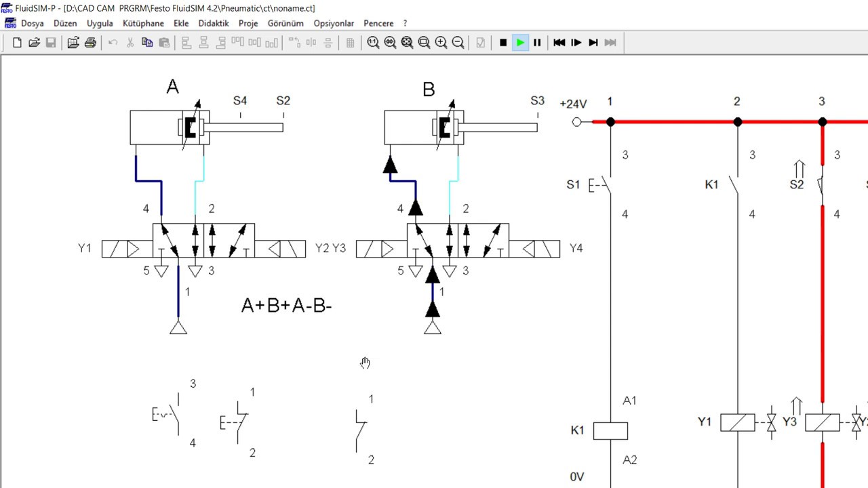
Task: Fit the whole circuit in window
Action: tap(407, 42)
